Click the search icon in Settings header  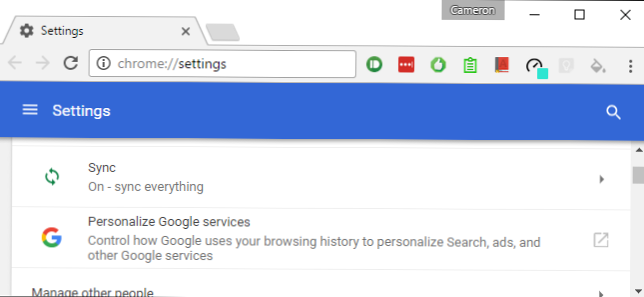[x=613, y=112]
